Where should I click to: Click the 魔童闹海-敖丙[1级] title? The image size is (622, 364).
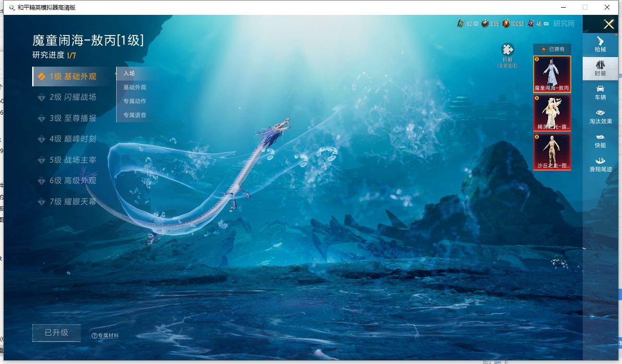88,40
